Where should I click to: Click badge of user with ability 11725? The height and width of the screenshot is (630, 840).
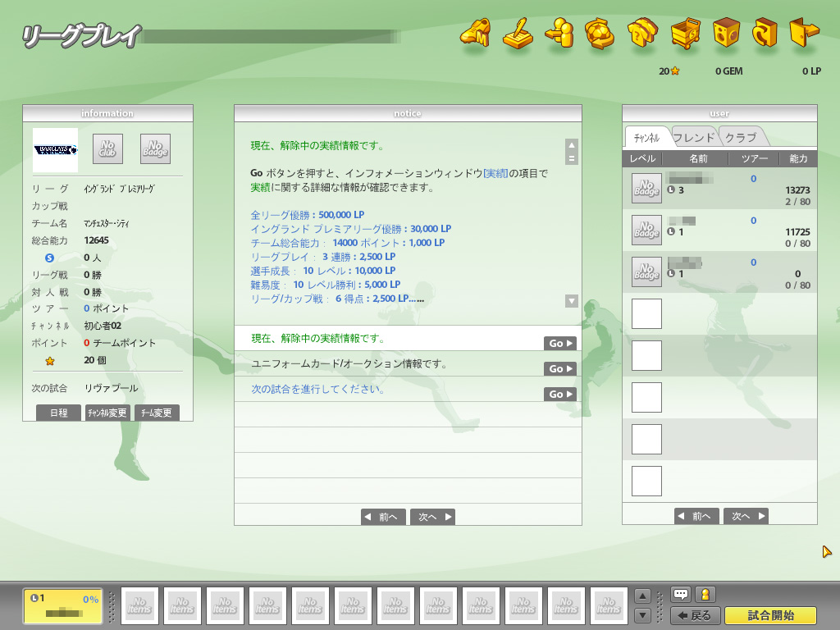(646, 230)
